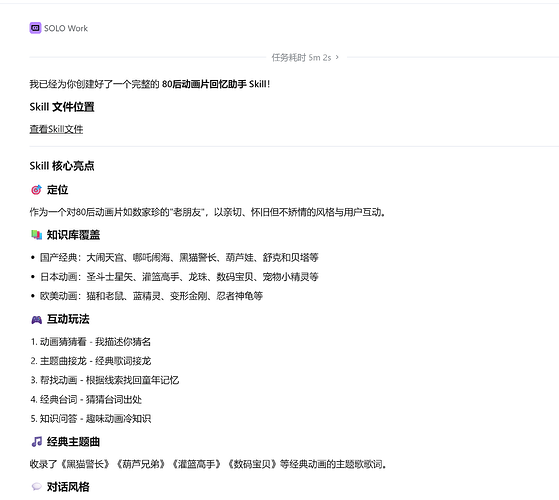Expand the task duration 5m 2s chevron
This screenshot has width=559, height=500.
click(337, 57)
